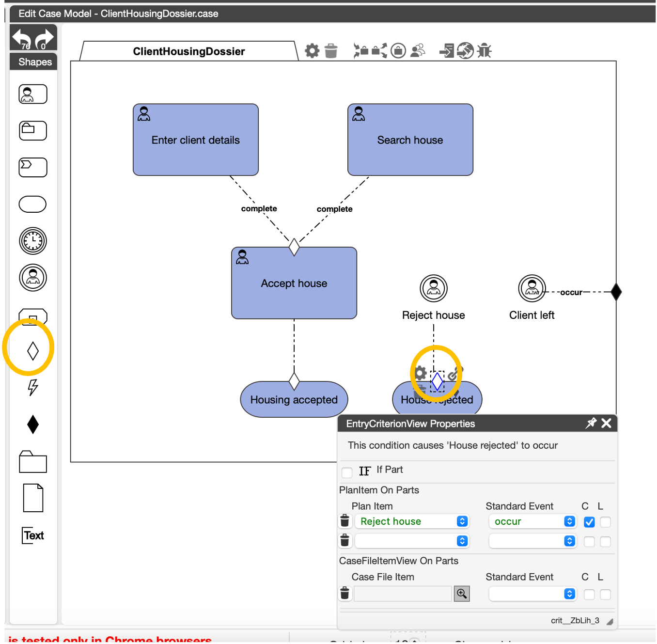657x644 pixels.
Task: Select the Exit Criterion black diamond shape
Action: coord(33,424)
